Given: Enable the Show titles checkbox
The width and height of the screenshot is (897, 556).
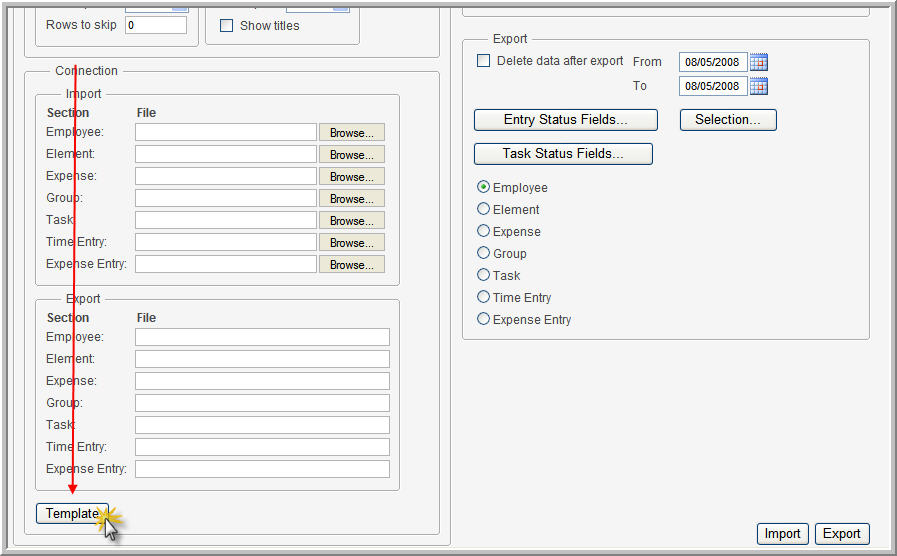Looking at the screenshot, I should (x=227, y=26).
